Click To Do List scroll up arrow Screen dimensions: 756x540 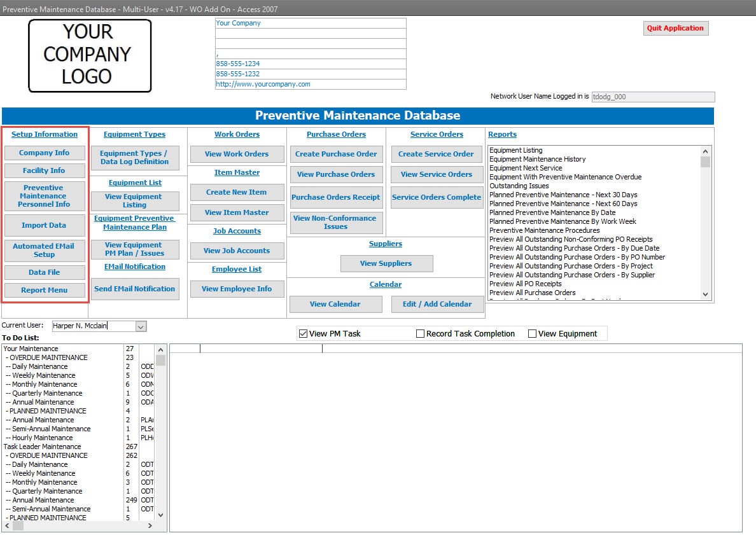pos(160,350)
